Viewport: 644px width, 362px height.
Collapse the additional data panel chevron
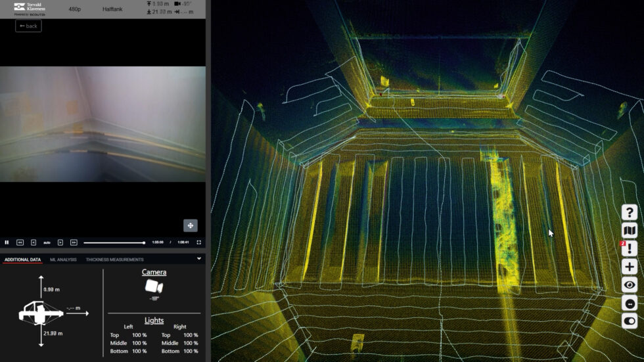point(199,259)
